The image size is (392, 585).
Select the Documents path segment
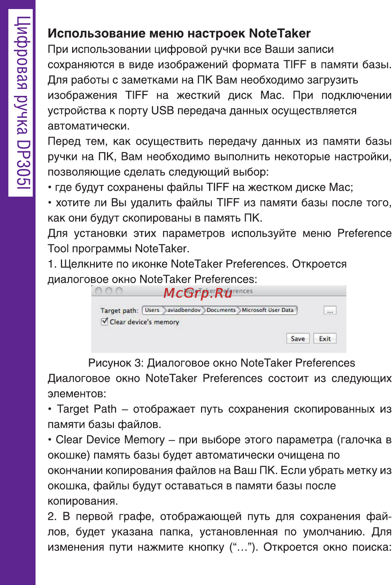221,310
